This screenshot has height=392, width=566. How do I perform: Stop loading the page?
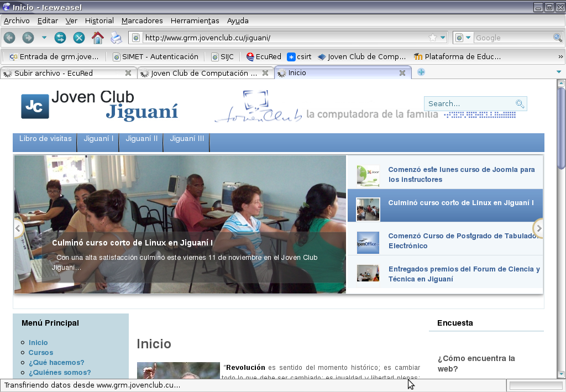point(79,38)
